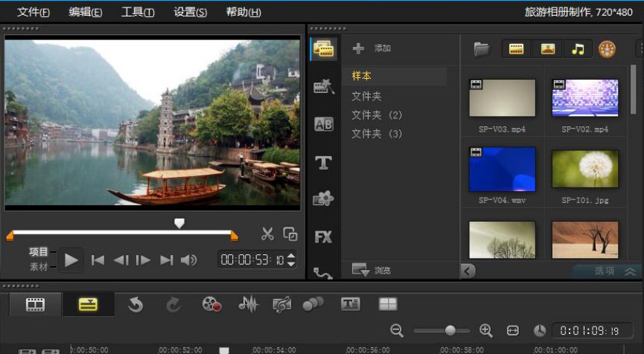Open the 设置(S) menu
The height and width of the screenshot is (354, 644).
pyautogui.click(x=191, y=12)
